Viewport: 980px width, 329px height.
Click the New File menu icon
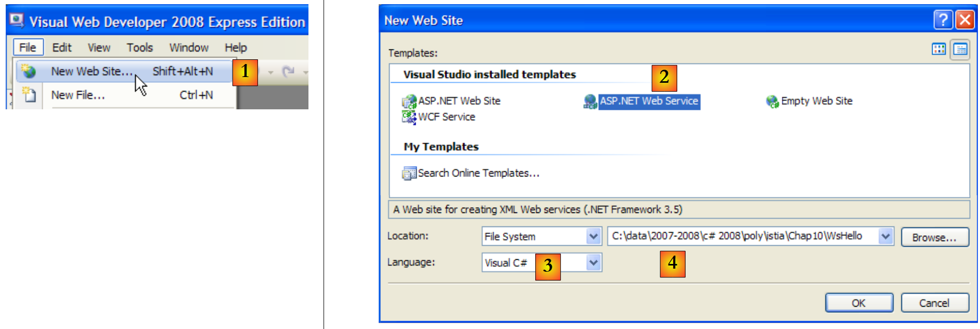coord(29,95)
